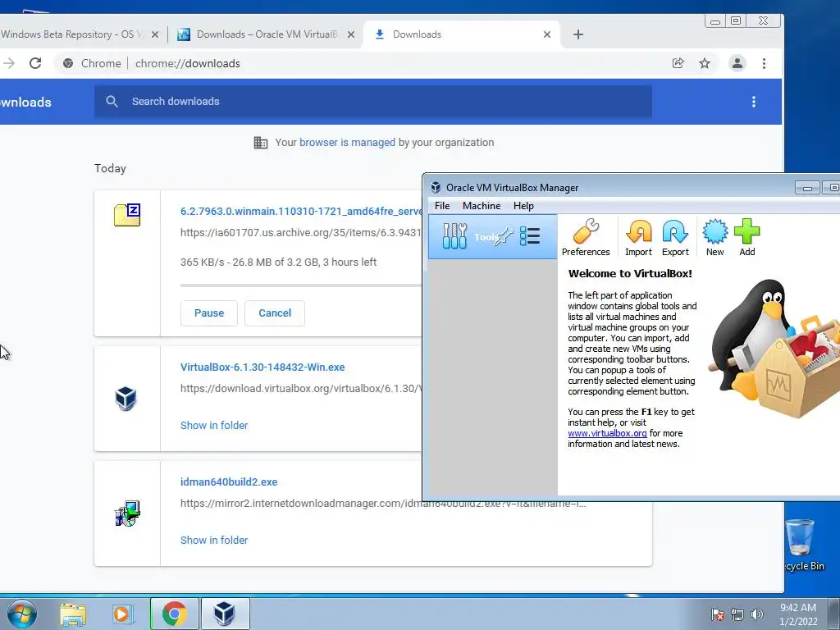
Task: Show idman640build2.exe in folder
Action: 214,540
